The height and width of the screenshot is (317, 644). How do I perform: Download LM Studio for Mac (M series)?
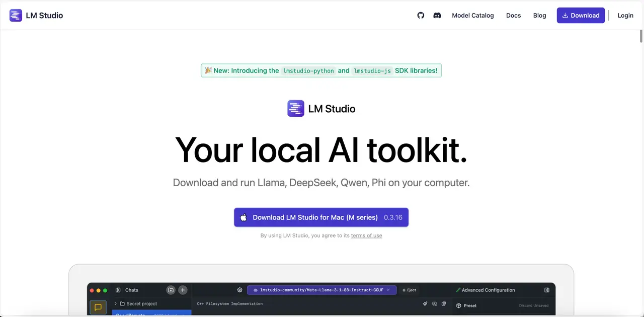pos(321,217)
